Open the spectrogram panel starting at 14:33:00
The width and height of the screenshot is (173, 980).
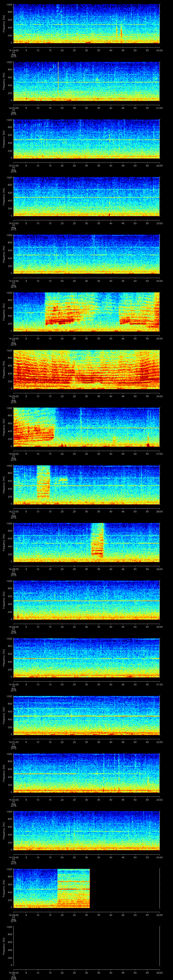(86, 831)
